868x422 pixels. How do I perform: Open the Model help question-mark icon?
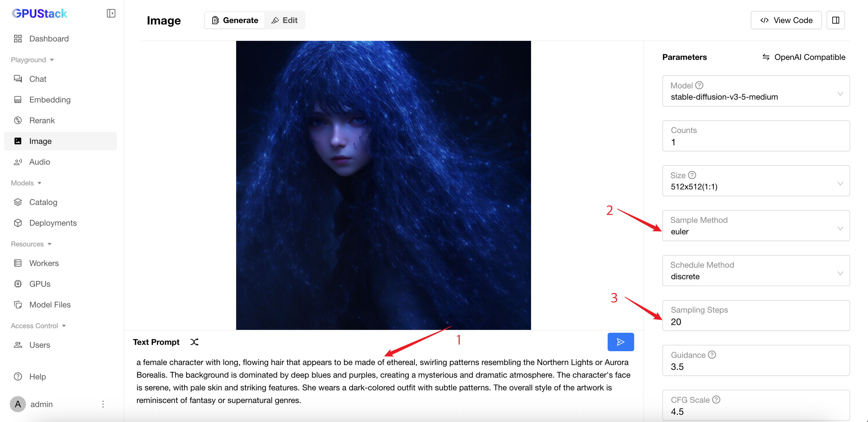pos(699,85)
